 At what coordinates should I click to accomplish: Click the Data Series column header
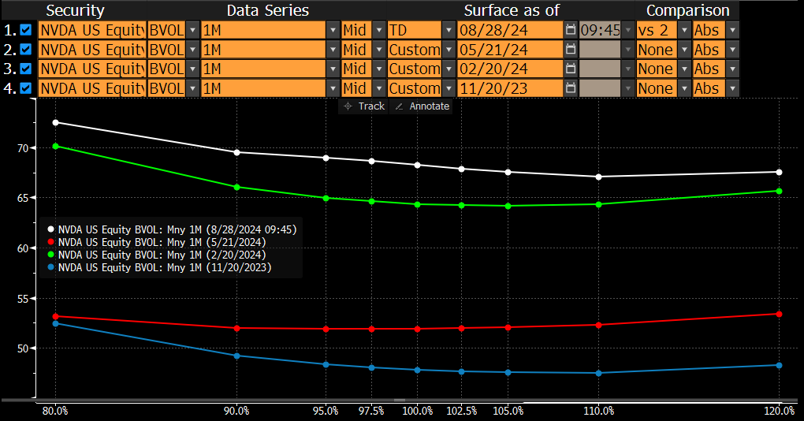coord(267,10)
